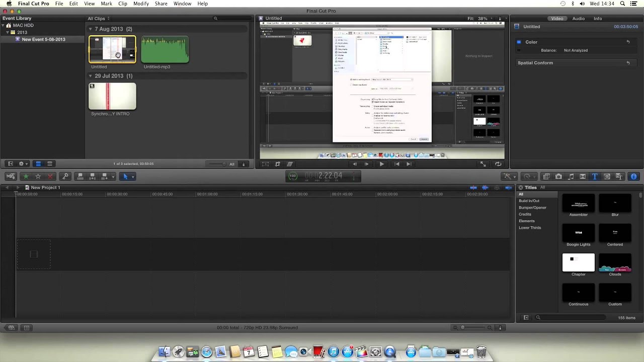Toggle viewer loop playback
Image resolution: width=644 pixels, height=362 pixels.
[498, 164]
